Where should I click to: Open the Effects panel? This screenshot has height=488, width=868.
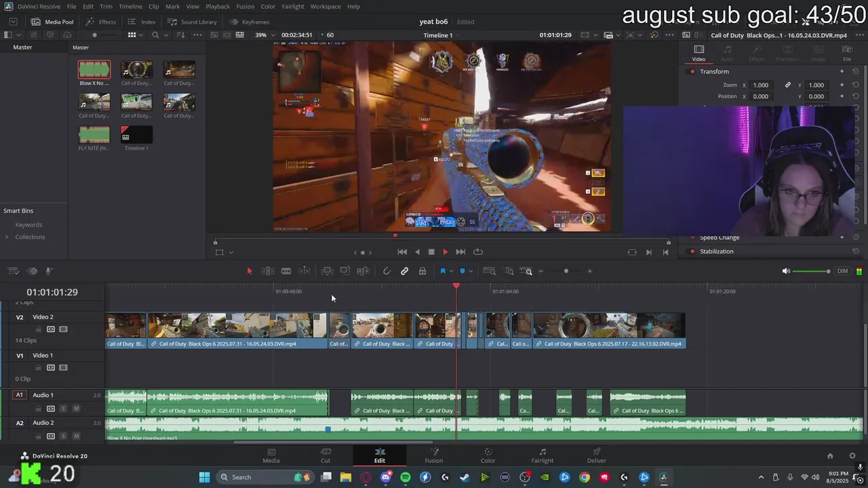click(100, 22)
